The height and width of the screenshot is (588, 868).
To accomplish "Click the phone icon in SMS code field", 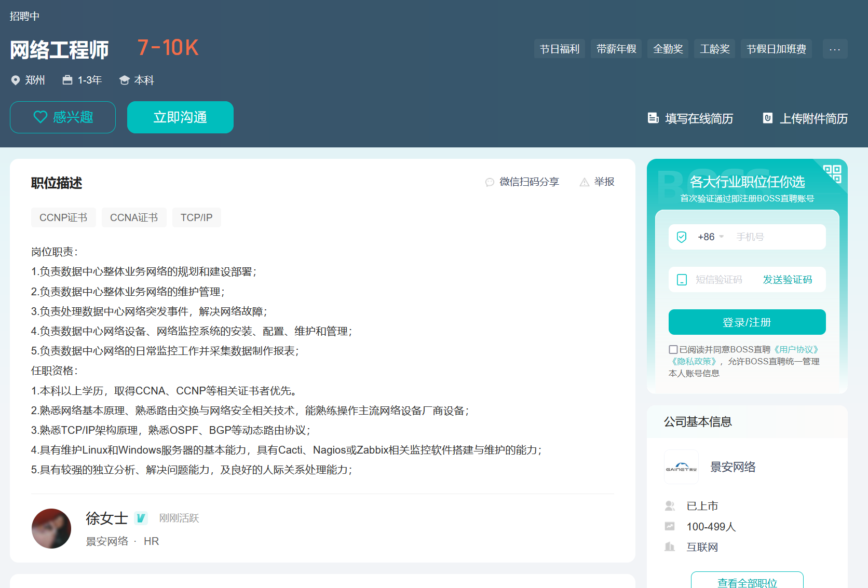I will (682, 280).
